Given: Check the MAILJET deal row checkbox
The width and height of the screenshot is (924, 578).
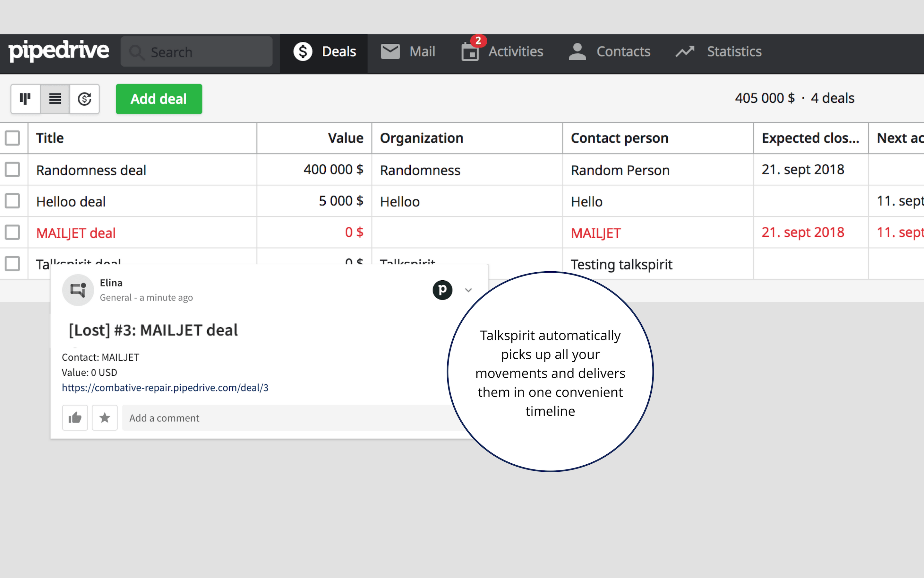Looking at the screenshot, I should tap(12, 232).
